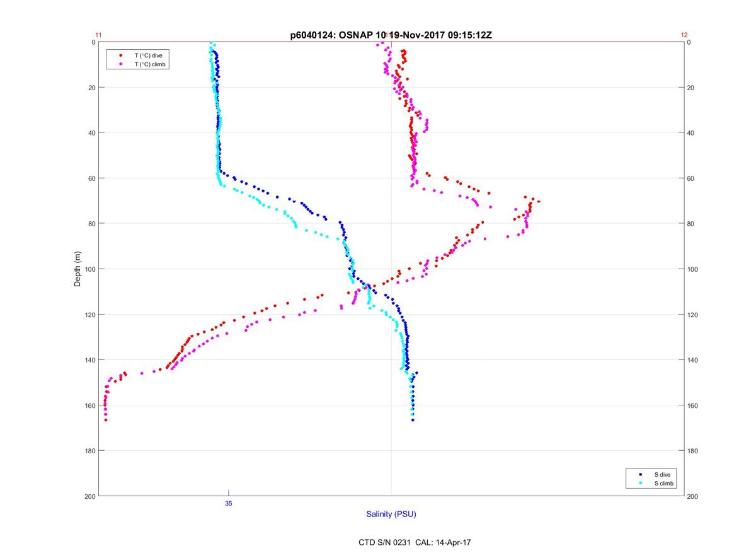This screenshot has width=756, height=558.
Task: Click the red marker for T dive legend
Action: click(120, 55)
